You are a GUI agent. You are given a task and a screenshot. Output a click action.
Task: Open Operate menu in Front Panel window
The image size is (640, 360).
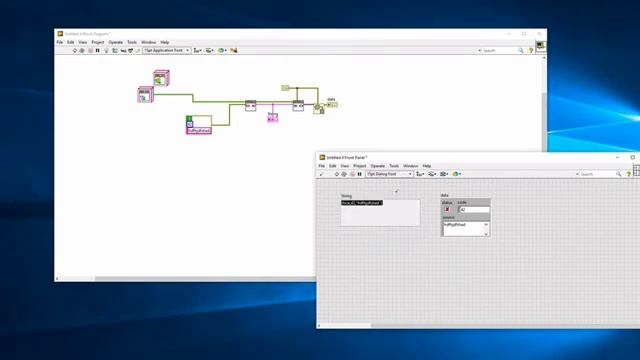(x=378, y=166)
